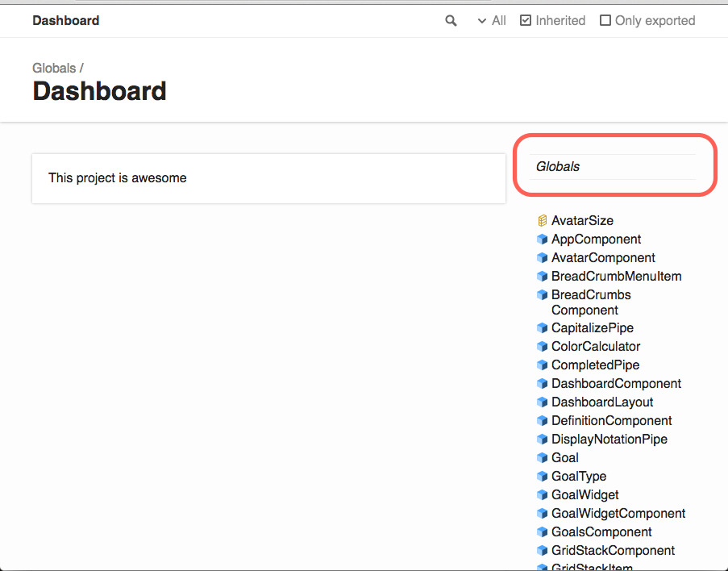The image size is (728, 571).
Task: Click the CapitalizePipe class cube icon
Action: (x=542, y=328)
